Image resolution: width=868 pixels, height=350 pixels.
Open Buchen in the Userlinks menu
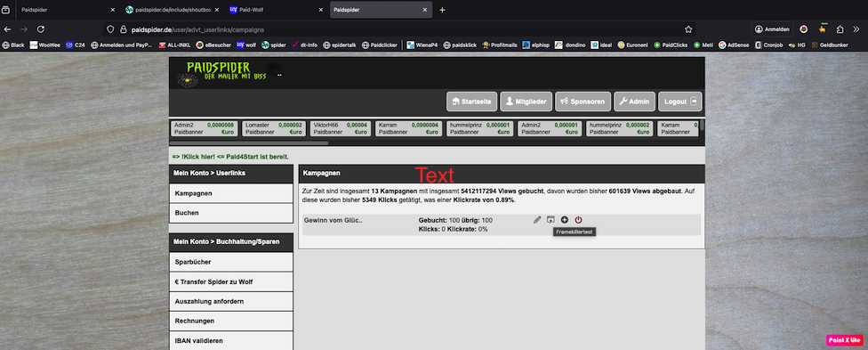point(231,213)
